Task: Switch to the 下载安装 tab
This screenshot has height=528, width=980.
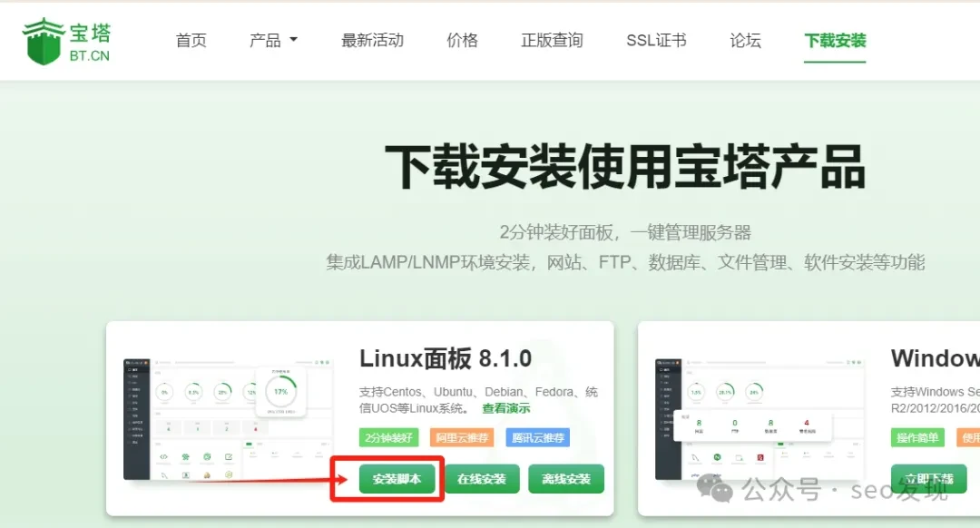Action: coord(835,41)
